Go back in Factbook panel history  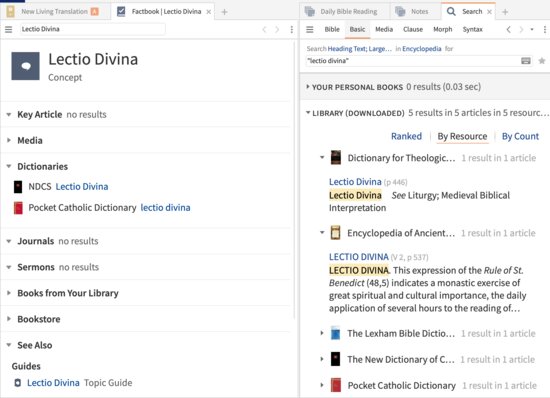264,29
